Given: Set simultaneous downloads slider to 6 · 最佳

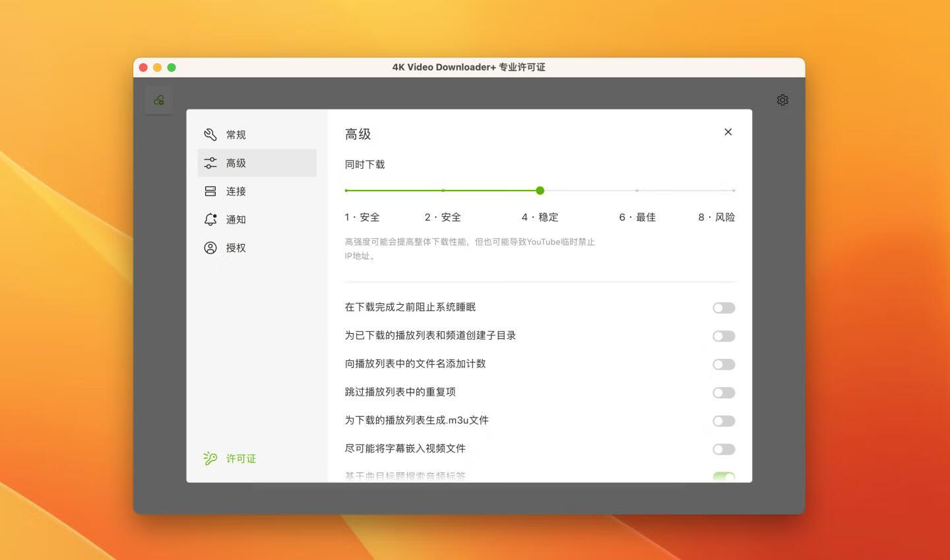Looking at the screenshot, I should pos(637,191).
